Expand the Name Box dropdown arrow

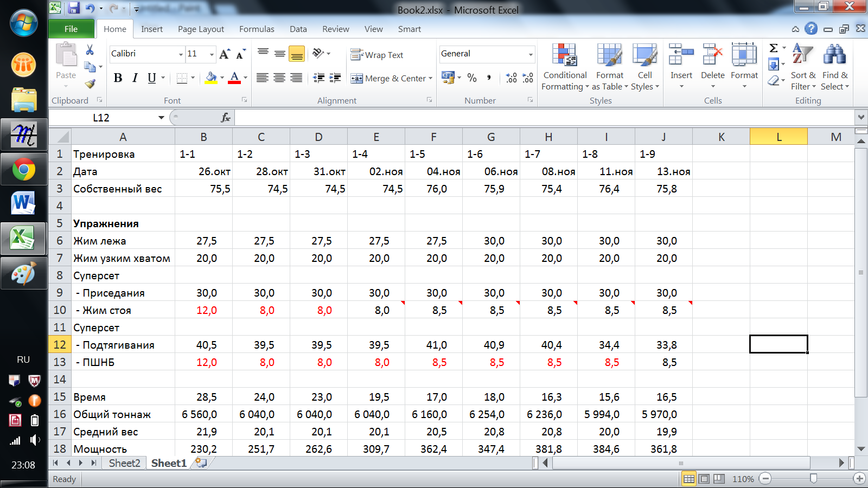click(161, 118)
